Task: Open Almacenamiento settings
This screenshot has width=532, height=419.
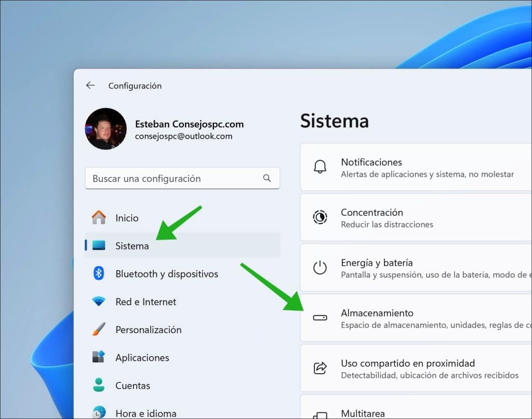Action: (416, 318)
